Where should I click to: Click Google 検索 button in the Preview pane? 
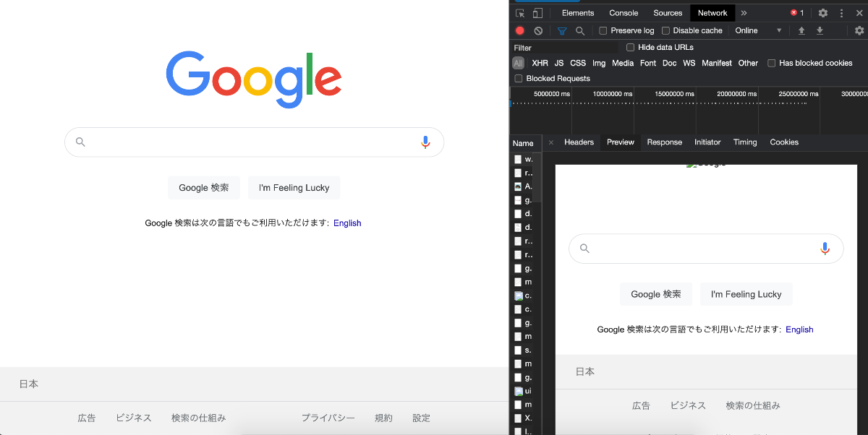point(656,294)
